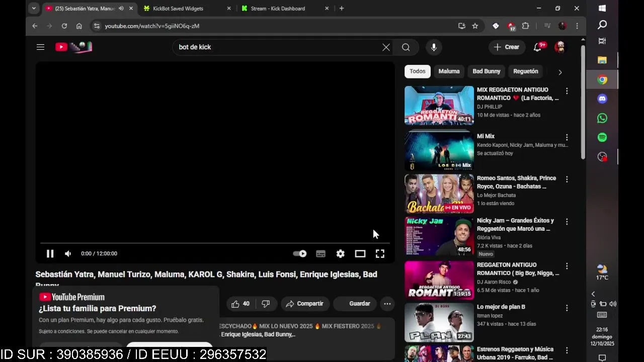
Task: Open Spotify from the taskbar
Action: point(602,137)
